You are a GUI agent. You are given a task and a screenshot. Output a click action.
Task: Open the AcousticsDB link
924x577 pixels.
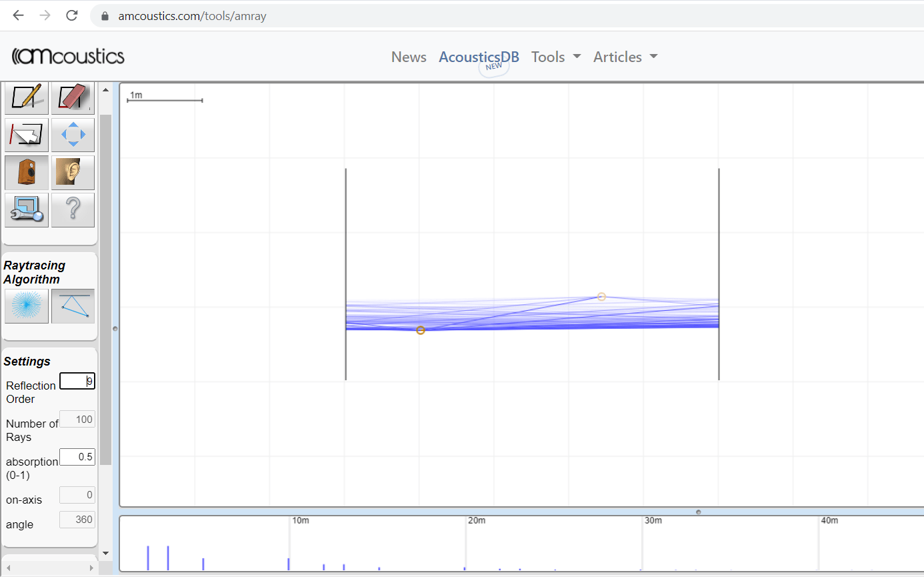tap(479, 57)
